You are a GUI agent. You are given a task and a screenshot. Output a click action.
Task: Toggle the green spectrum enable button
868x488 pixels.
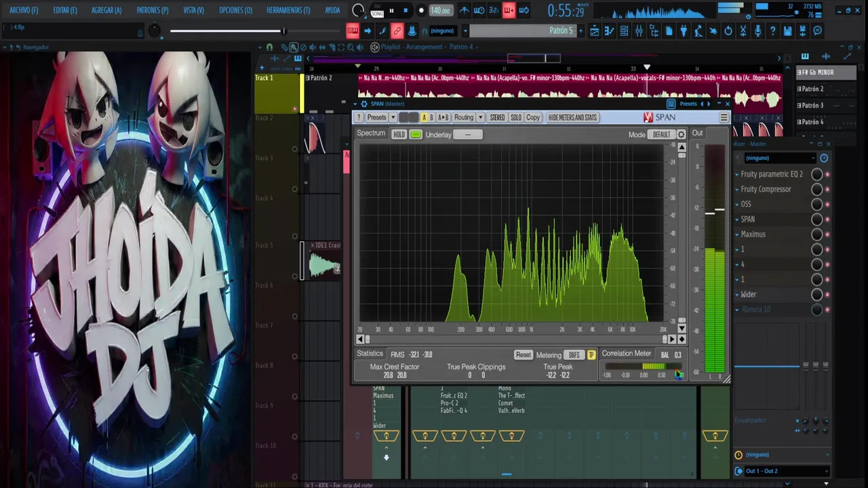click(x=416, y=134)
